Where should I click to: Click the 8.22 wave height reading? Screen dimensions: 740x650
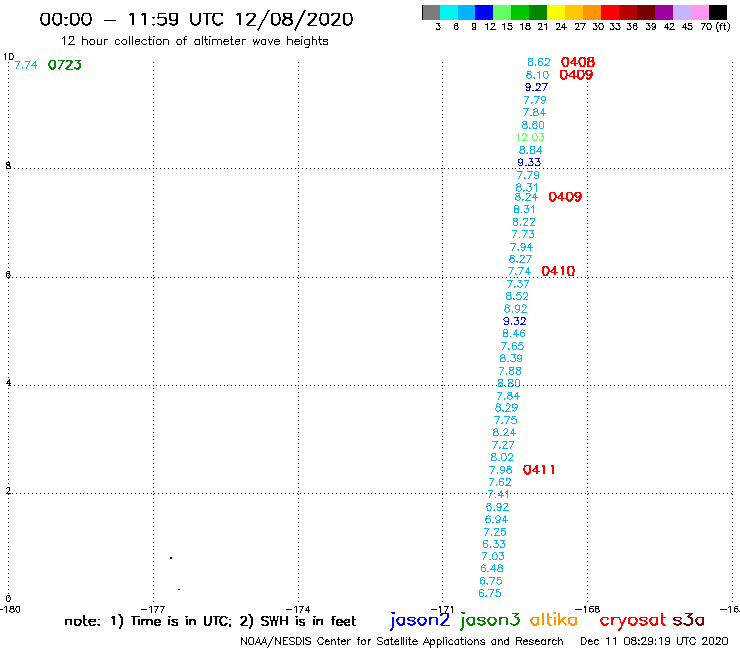524,222
